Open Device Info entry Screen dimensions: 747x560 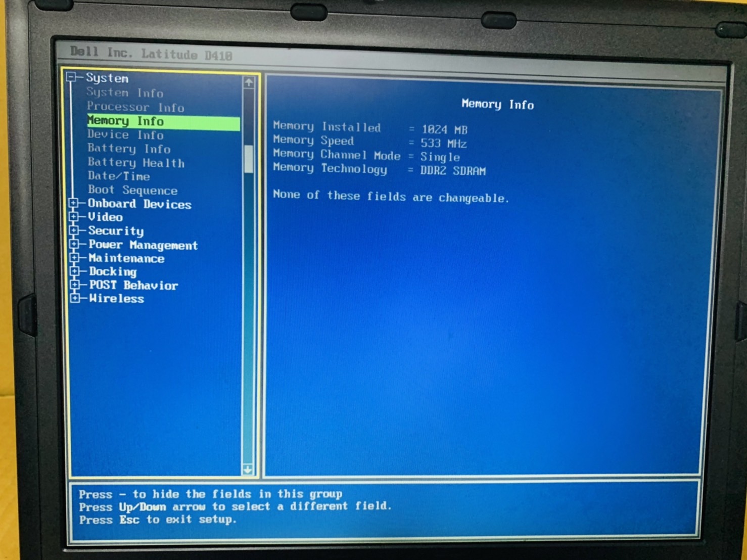coord(125,135)
